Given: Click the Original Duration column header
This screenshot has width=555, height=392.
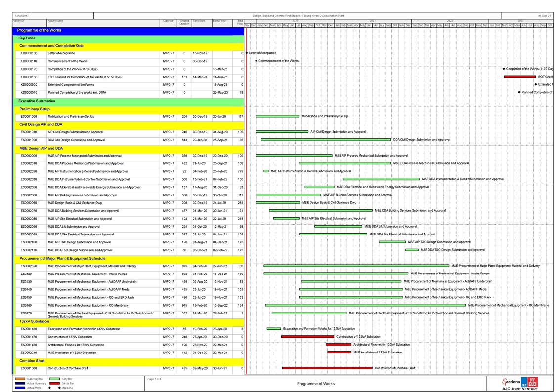Looking at the screenshot, I should [x=184, y=22].
